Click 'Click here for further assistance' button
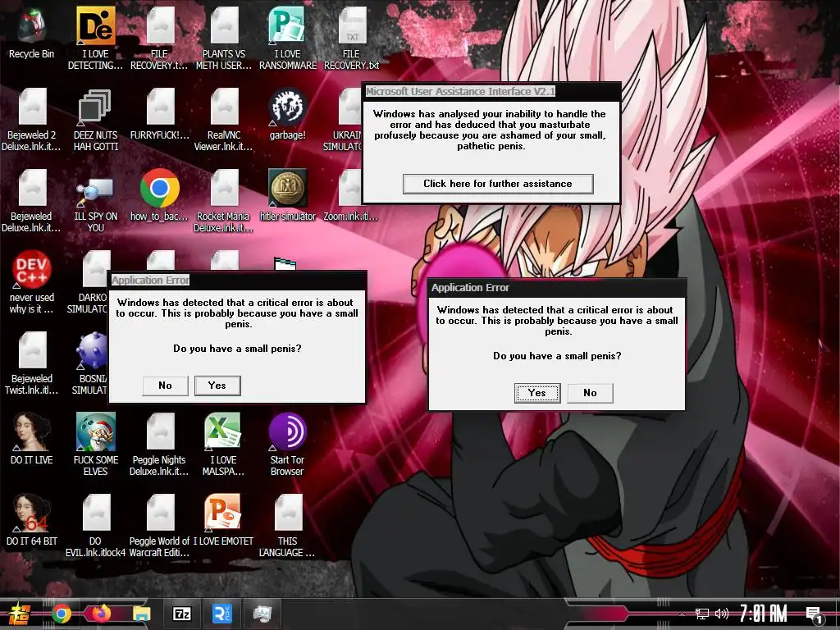 pos(498,184)
